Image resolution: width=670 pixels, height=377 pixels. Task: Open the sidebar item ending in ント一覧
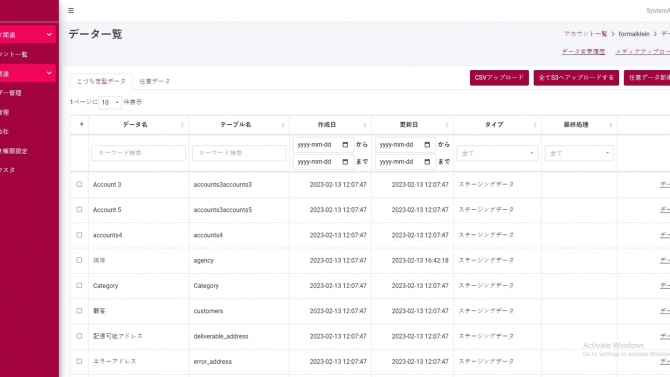14,54
